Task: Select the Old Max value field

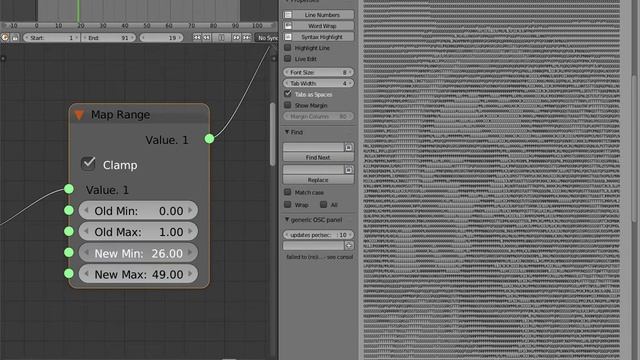Action: pyautogui.click(x=138, y=231)
